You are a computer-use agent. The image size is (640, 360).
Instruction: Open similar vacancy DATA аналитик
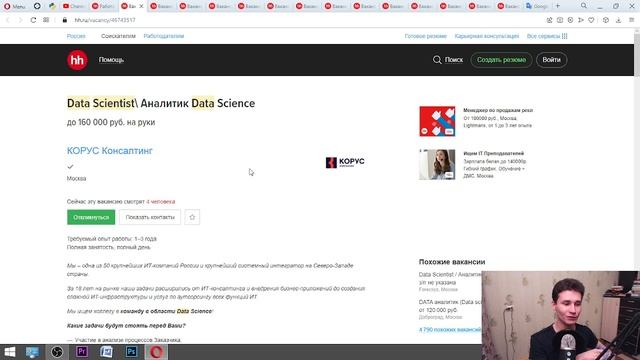pyautogui.click(x=450, y=302)
